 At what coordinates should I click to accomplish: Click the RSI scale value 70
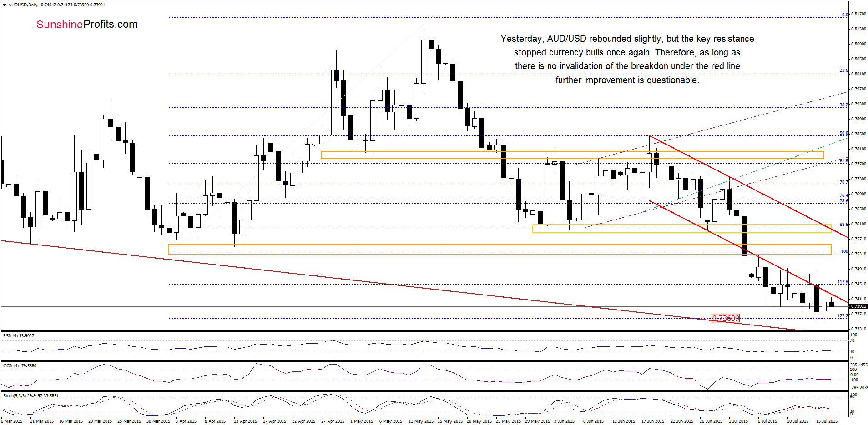[x=853, y=340]
